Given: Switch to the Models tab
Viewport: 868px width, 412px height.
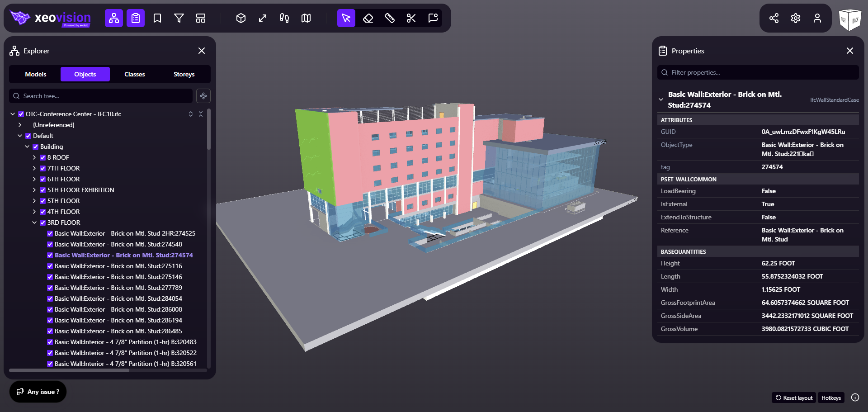Looking at the screenshot, I should [36, 74].
